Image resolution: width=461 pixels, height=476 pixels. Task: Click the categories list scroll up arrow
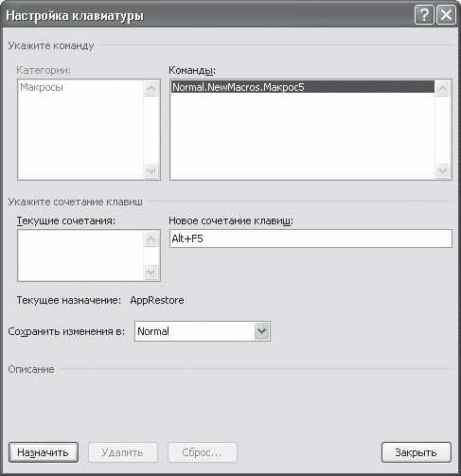[x=151, y=89]
